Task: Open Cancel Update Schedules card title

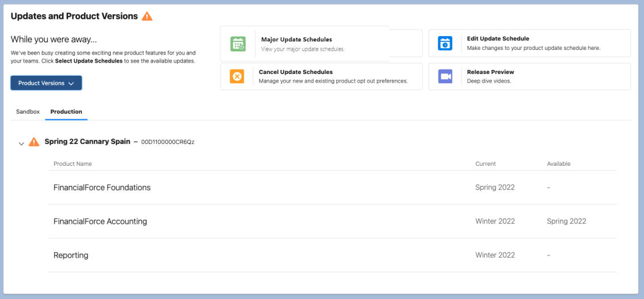Action: click(x=296, y=72)
